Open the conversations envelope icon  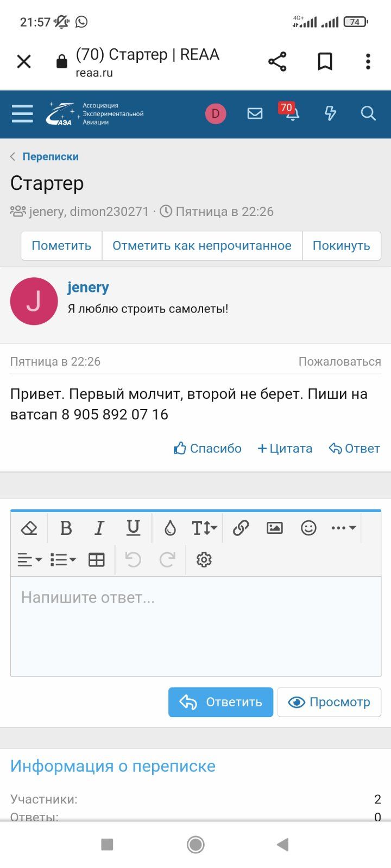click(x=255, y=113)
